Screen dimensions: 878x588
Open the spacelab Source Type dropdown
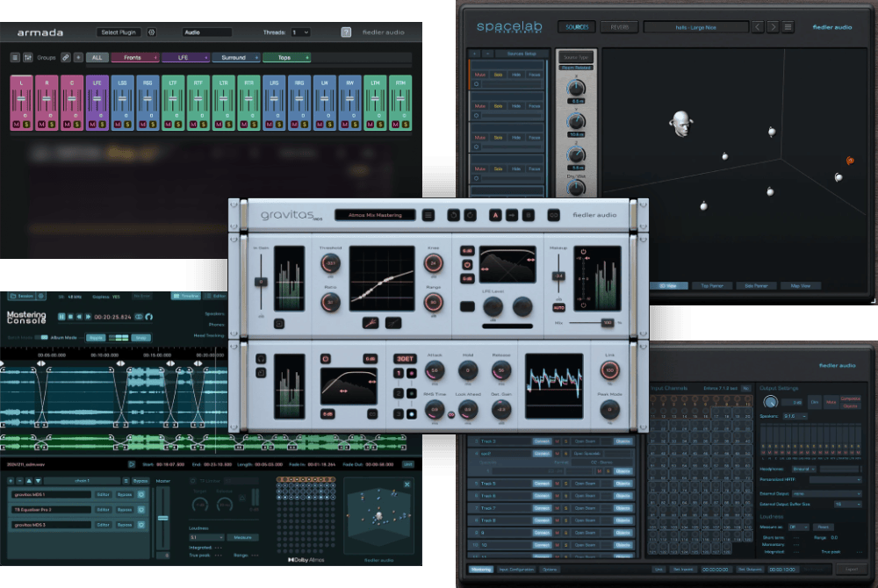pyautogui.click(x=576, y=58)
